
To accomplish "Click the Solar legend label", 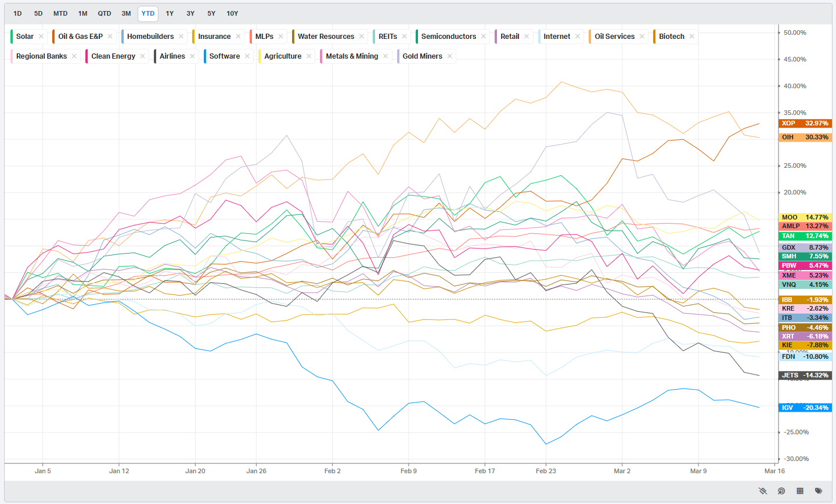I will [25, 36].
